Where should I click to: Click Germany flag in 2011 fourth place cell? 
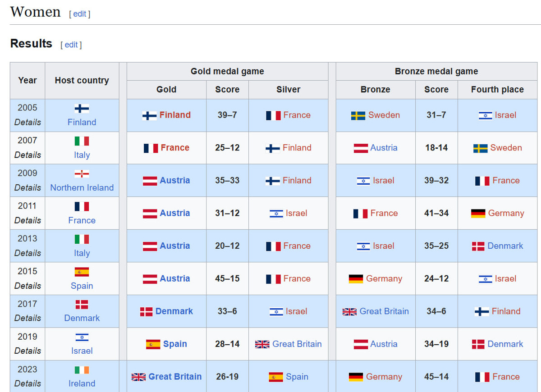[x=478, y=214]
